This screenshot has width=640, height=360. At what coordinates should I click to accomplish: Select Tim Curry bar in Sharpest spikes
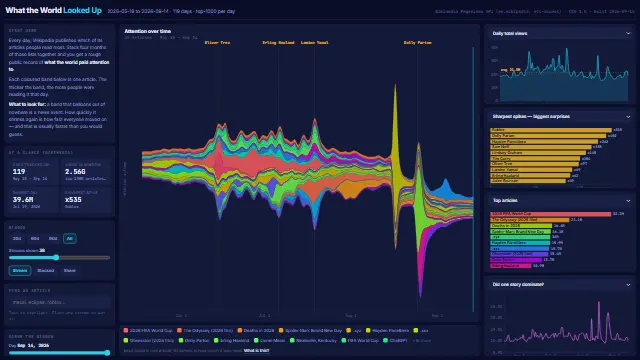point(535,158)
